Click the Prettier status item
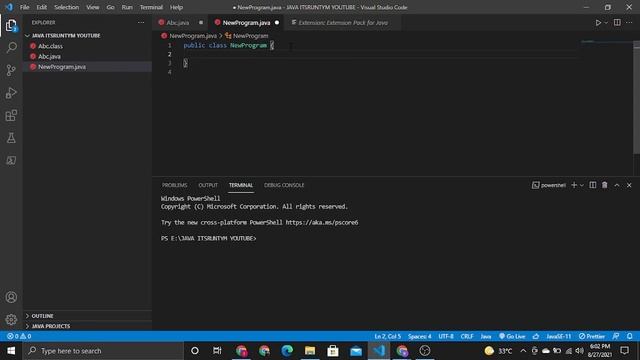The width and height of the screenshot is (640, 360). [x=592, y=336]
